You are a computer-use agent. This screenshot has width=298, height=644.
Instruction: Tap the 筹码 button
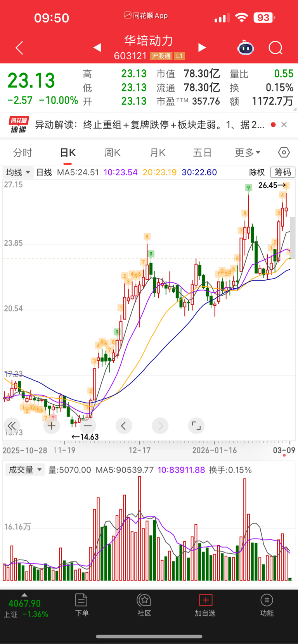click(x=283, y=172)
